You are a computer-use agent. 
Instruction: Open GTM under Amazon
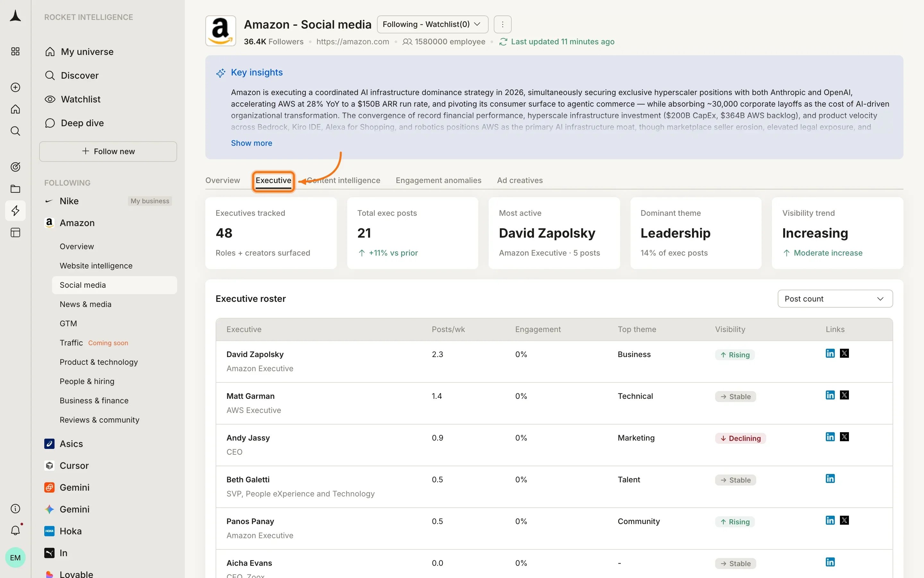pos(68,323)
